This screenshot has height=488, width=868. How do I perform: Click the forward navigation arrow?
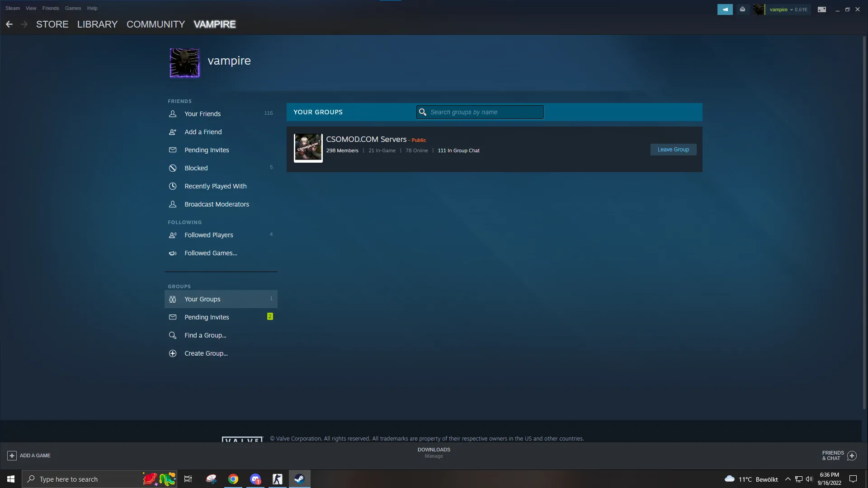24,24
